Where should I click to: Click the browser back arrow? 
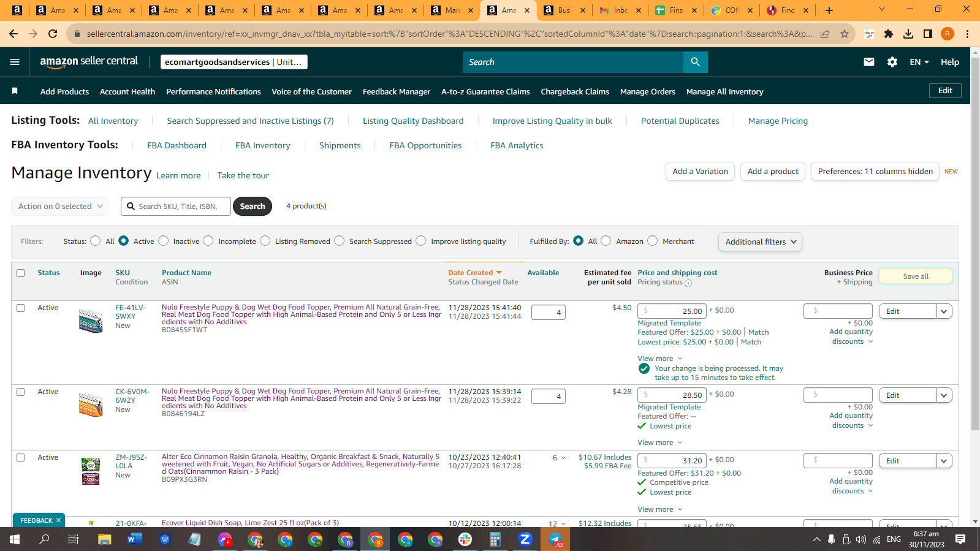click(13, 34)
